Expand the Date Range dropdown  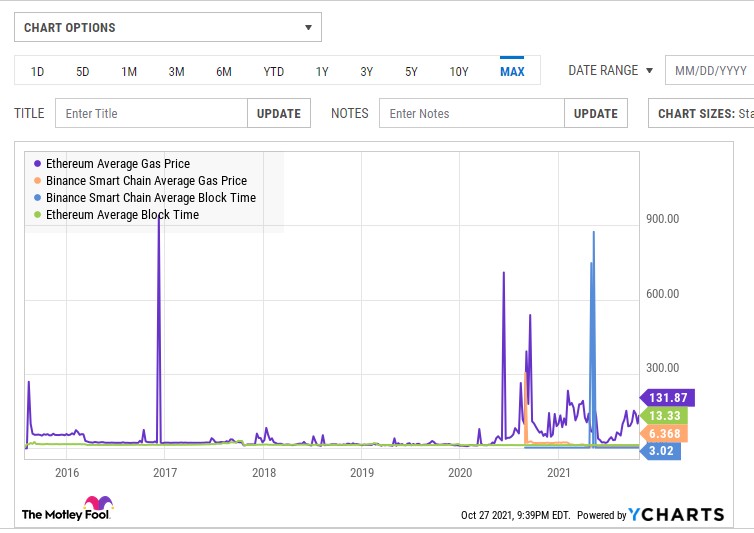610,71
